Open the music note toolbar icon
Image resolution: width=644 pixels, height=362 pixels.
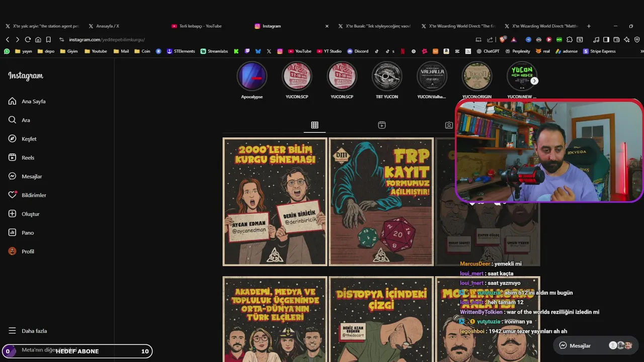click(596, 40)
